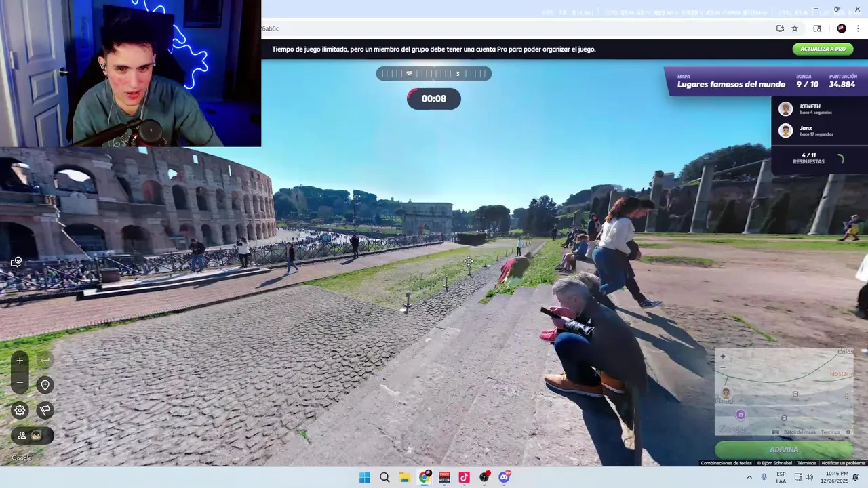
Task: Click the image layers icon on left edge
Action: 16,262
